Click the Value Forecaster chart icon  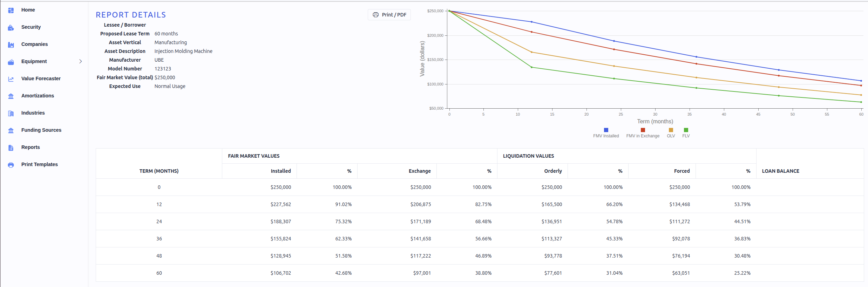pyautogui.click(x=11, y=79)
